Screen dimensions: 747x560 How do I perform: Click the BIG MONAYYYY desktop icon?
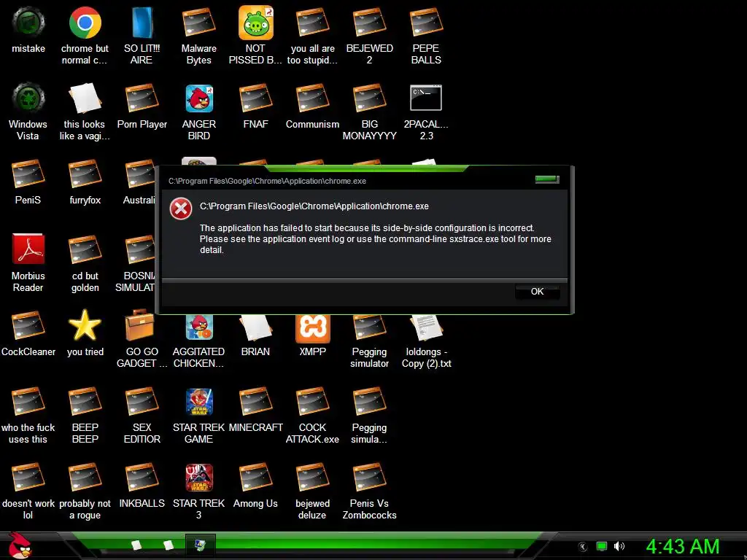click(x=369, y=112)
